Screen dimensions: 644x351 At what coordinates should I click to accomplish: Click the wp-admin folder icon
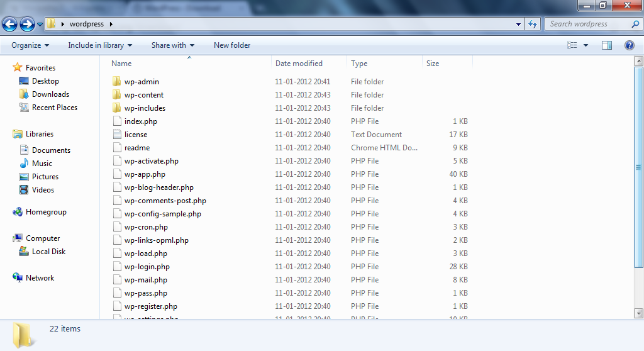tap(116, 81)
